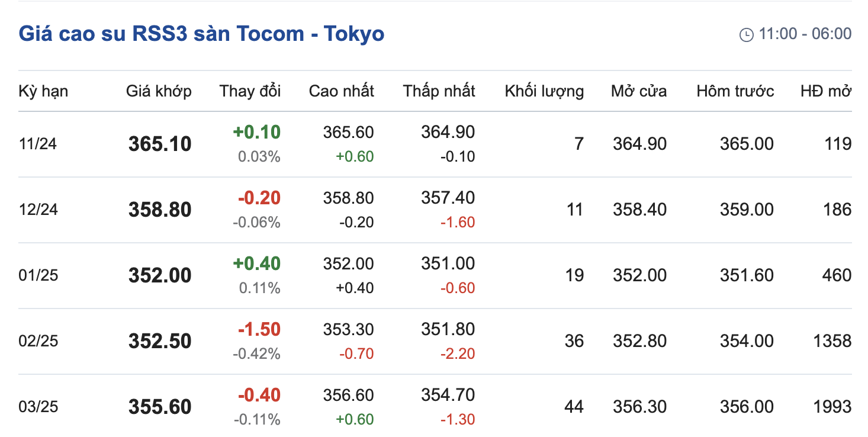Viewport: 868px width, 437px height.
Task: Click the matched price 365.10
Action: [x=160, y=144]
